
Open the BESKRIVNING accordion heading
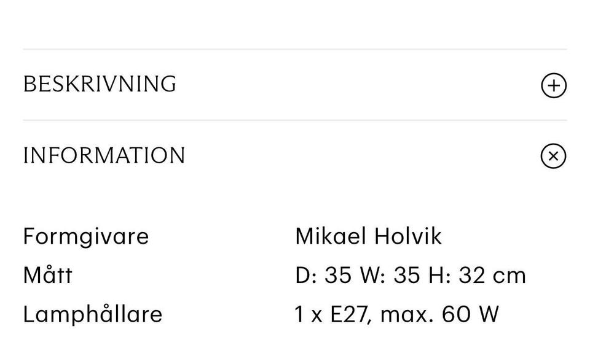coord(100,85)
